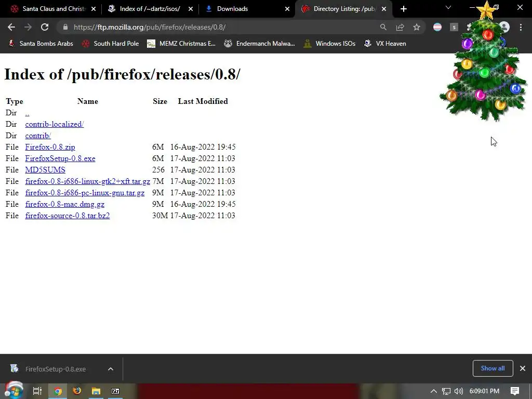The width and height of the screenshot is (532, 399).
Task: Click the S extension icon
Action: coord(454,27)
